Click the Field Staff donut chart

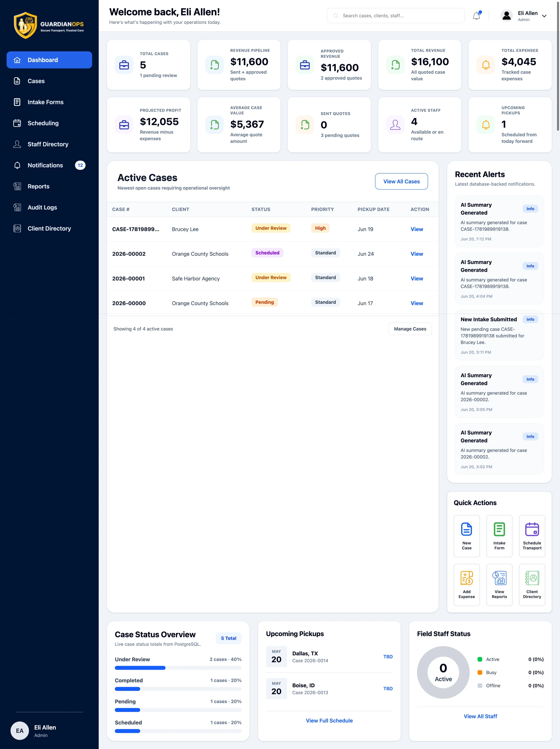point(443,672)
